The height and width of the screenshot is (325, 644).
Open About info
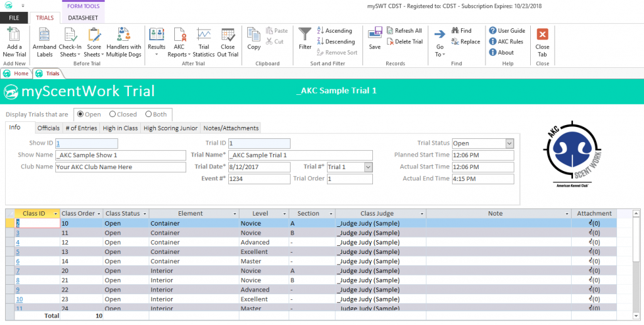[x=501, y=53]
